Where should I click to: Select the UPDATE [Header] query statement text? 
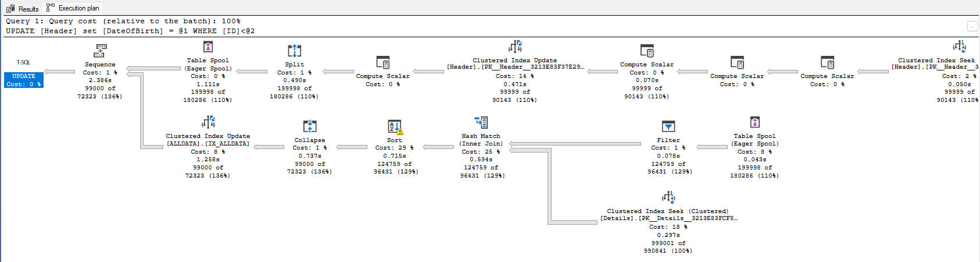[x=130, y=31]
